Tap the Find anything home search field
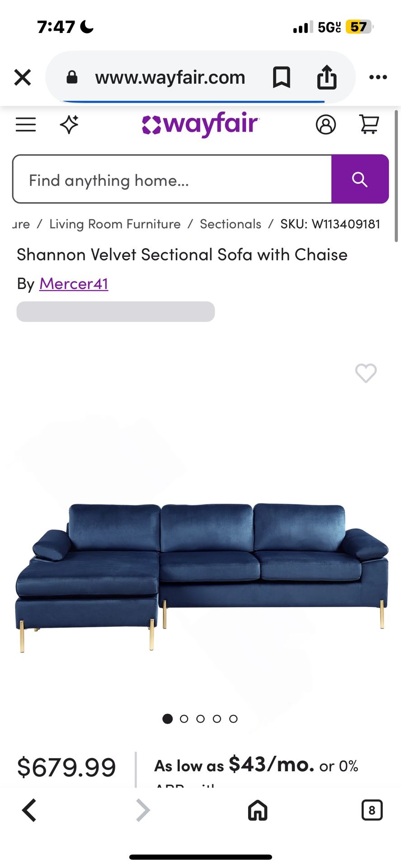Viewport: 401px width, 868px height. [x=172, y=179]
